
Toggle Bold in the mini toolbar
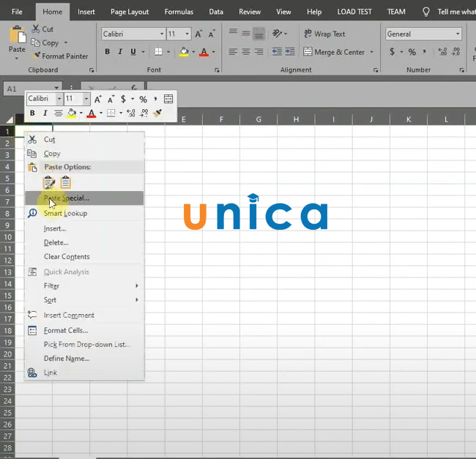click(32, 113)
